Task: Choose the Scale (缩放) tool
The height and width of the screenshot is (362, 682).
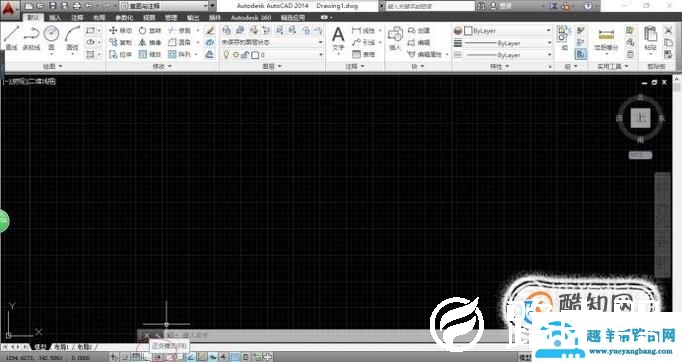Action: click(150, 54)
